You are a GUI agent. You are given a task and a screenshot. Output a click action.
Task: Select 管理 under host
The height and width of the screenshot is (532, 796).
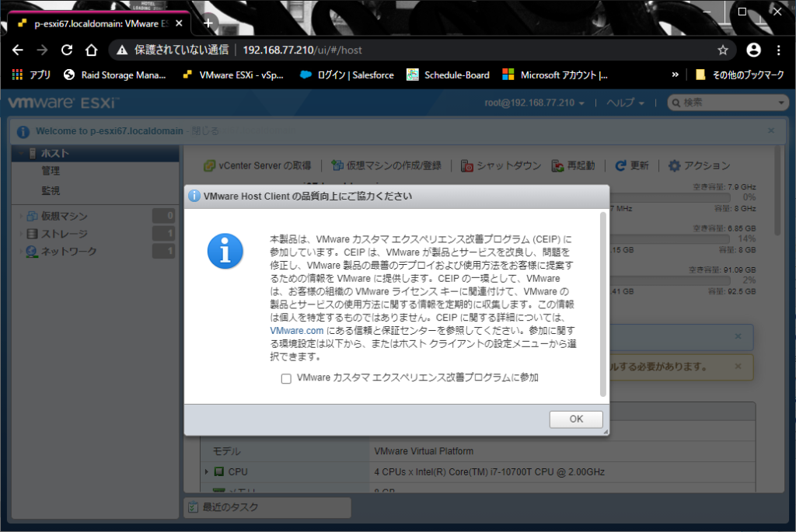point(51,172)
